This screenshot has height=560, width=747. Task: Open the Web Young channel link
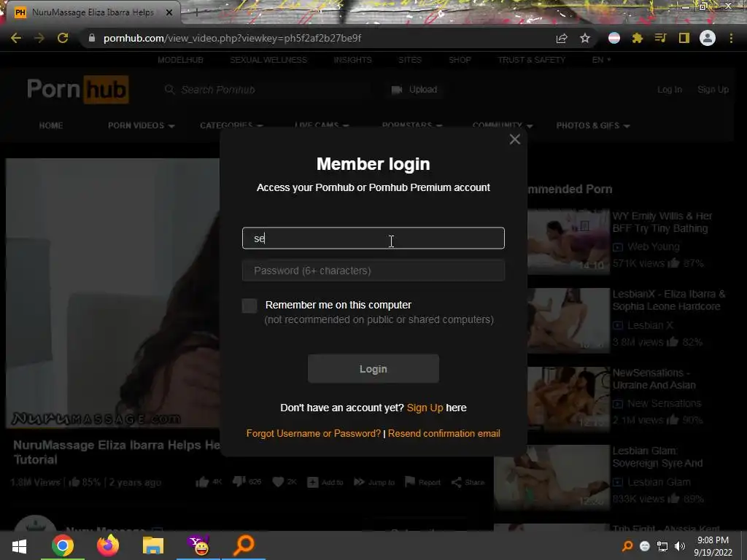click(x=653, y=246)
